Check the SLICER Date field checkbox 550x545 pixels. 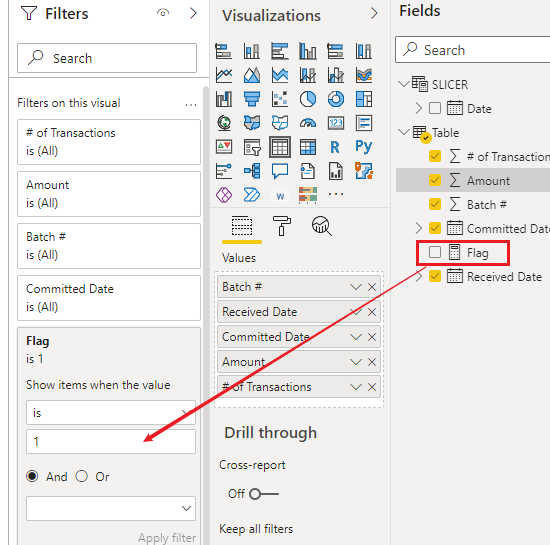[435, 108]
